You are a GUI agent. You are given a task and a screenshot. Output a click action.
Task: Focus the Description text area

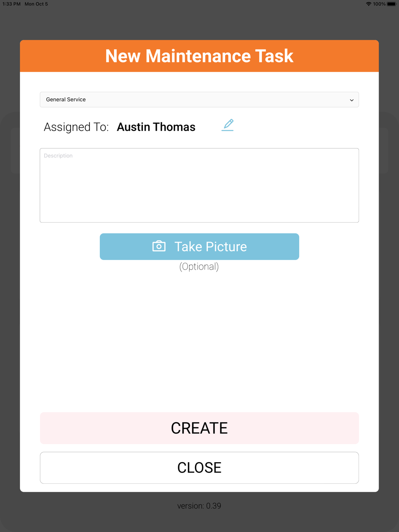coord(199,185)
